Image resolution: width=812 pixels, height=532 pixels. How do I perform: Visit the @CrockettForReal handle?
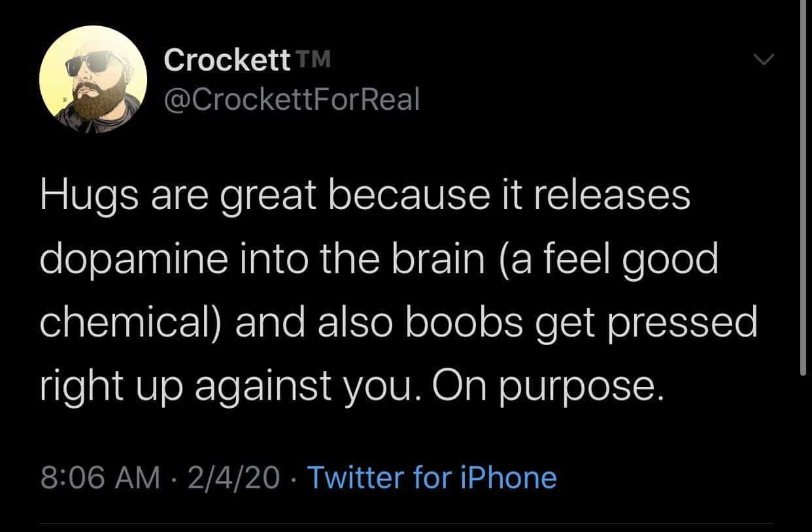coord(292,99)
